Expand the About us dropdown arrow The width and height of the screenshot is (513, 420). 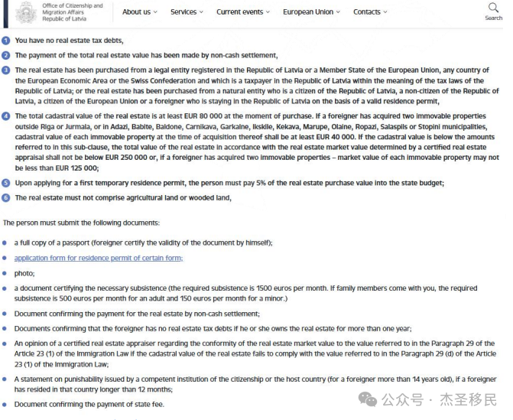click(x=155, y=12)
